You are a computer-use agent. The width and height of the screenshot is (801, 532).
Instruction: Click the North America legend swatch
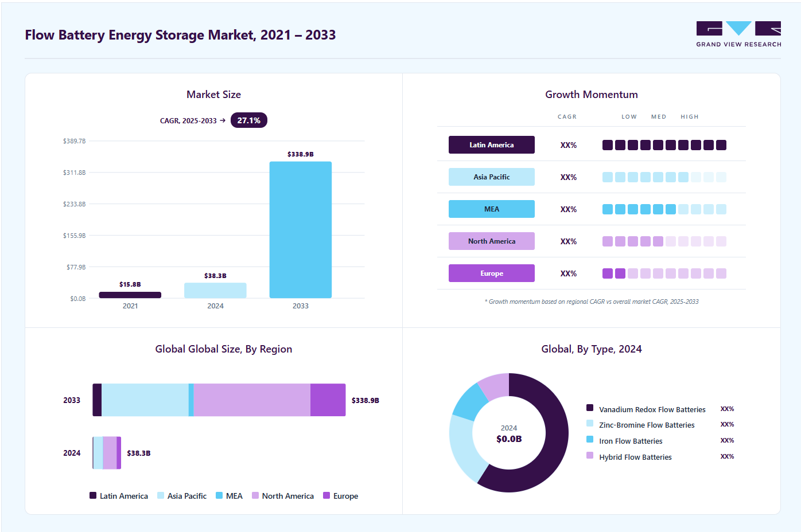255,495
